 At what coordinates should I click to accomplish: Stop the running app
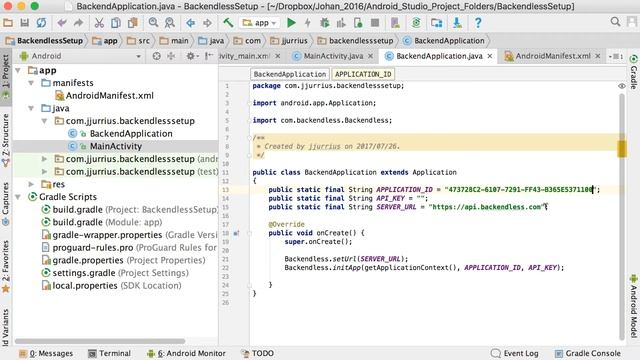(375, 23)
